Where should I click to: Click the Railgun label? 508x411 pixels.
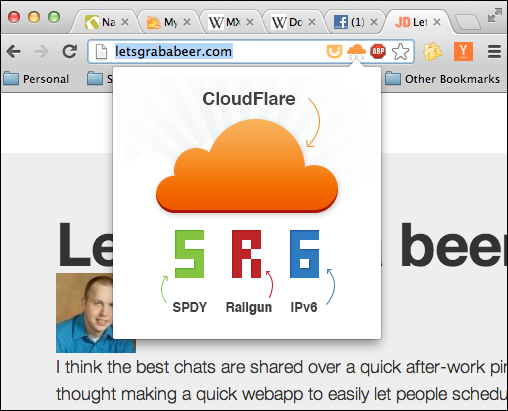(x=249, y=308)
